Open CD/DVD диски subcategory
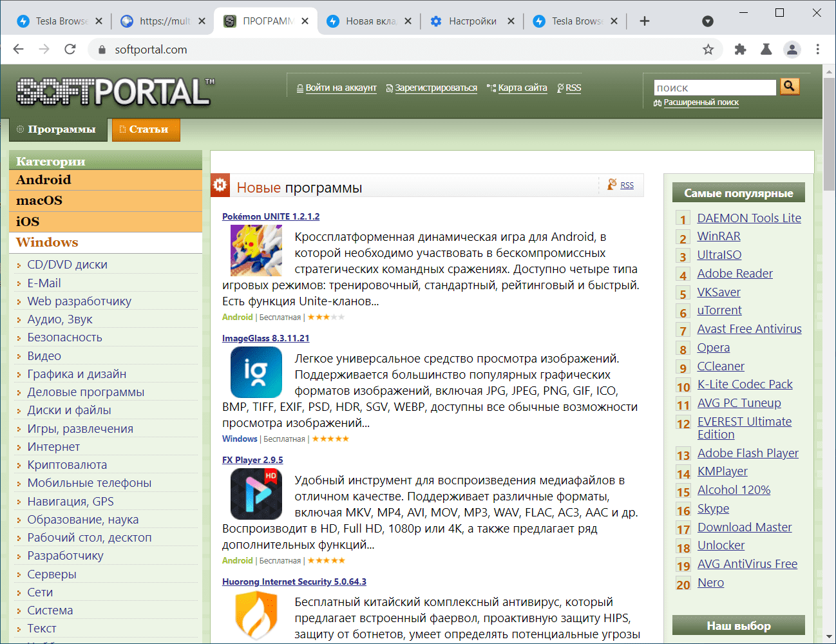 67,265
